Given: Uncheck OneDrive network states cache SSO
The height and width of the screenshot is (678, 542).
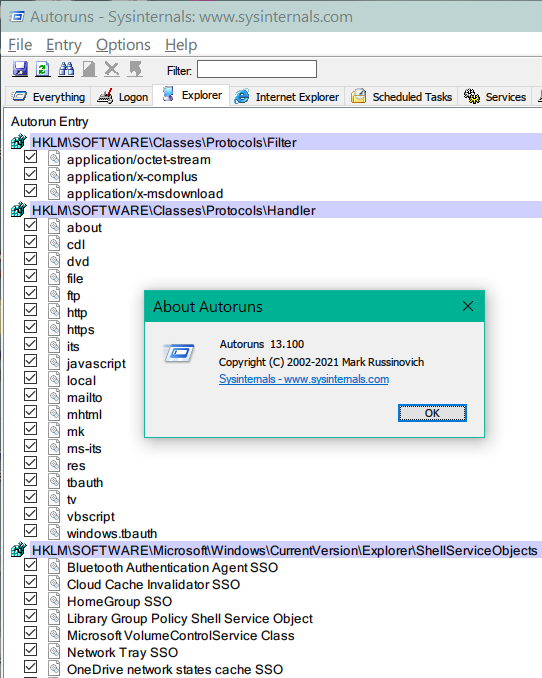Looking at the screenshot, I should tap(30, 667).
